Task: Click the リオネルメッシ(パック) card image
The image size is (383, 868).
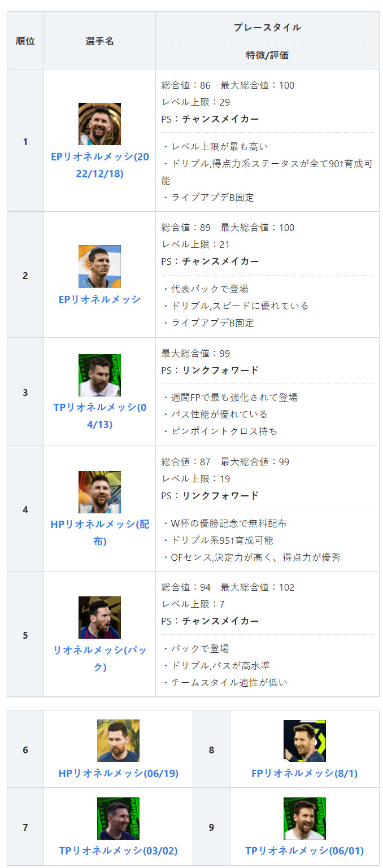Action: 99,617
